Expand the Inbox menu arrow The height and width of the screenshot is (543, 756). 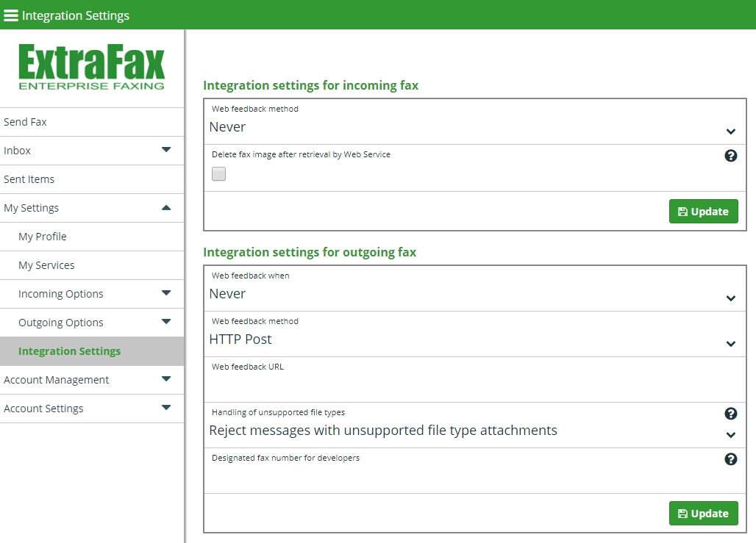click(x=166, y=150)
